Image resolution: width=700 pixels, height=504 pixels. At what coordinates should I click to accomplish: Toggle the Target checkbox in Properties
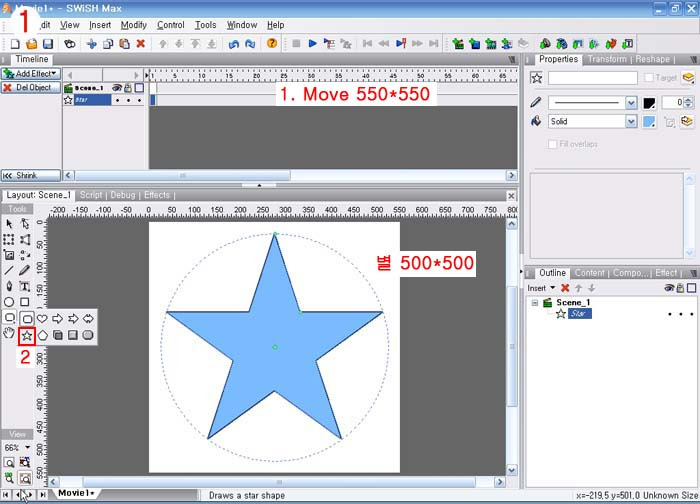pos(649,78)
